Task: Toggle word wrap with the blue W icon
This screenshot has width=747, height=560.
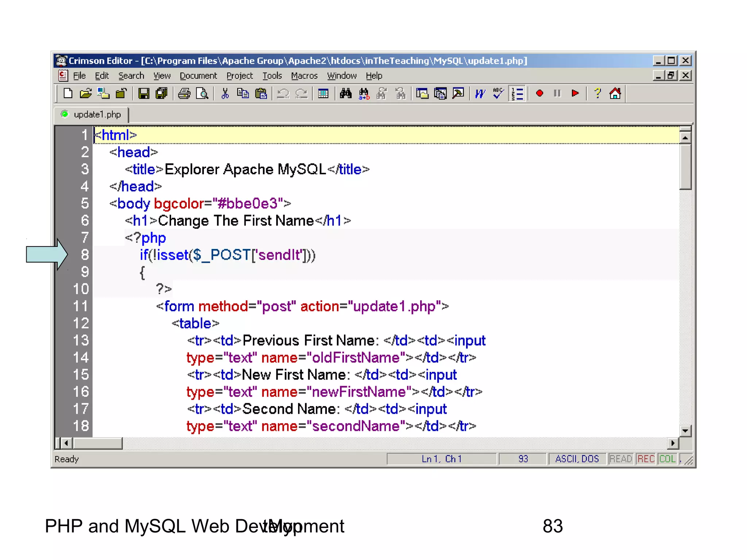Action: (x=480, y=94)
